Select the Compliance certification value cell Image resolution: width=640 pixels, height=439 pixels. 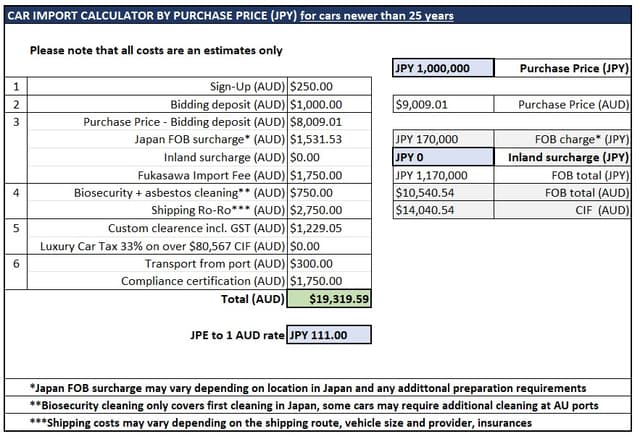click(x=329, y=281)
